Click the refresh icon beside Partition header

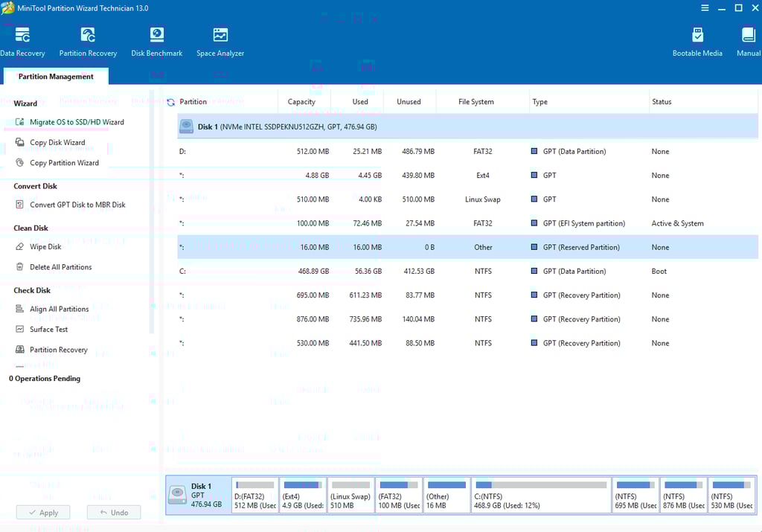click(x=170, y=102)
